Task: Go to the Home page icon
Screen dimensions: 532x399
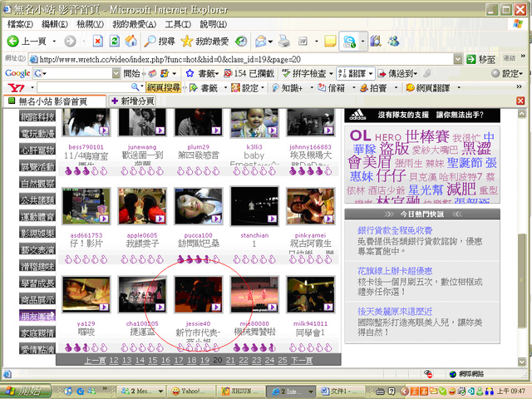Action: pyautogui.click(x=131, y=41)
